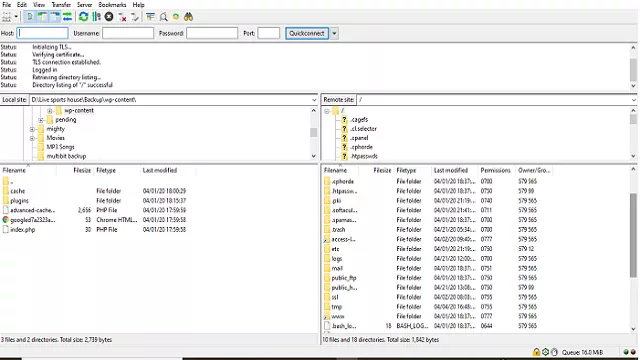Focus the Port input field
Image resolution: width=640 pixels, height=360 pixels.
(269, 33)
